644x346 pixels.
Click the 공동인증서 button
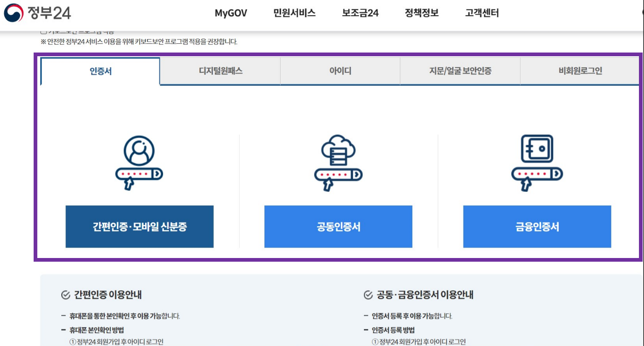pos(338,225)
